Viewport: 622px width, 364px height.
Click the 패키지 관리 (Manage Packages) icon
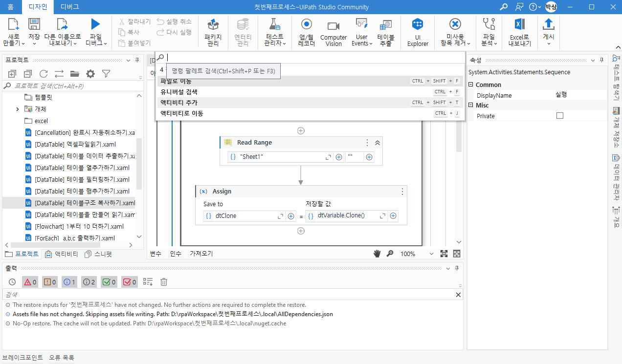pos(213,25)
